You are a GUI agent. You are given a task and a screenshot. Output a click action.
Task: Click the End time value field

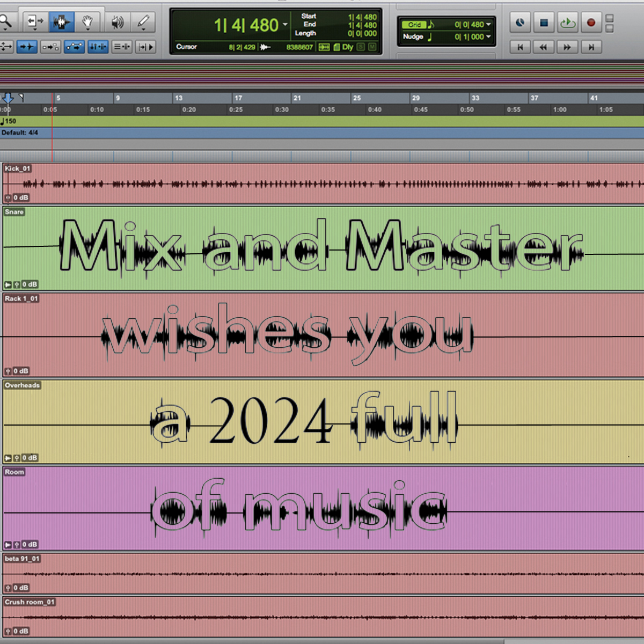(362, 25)
